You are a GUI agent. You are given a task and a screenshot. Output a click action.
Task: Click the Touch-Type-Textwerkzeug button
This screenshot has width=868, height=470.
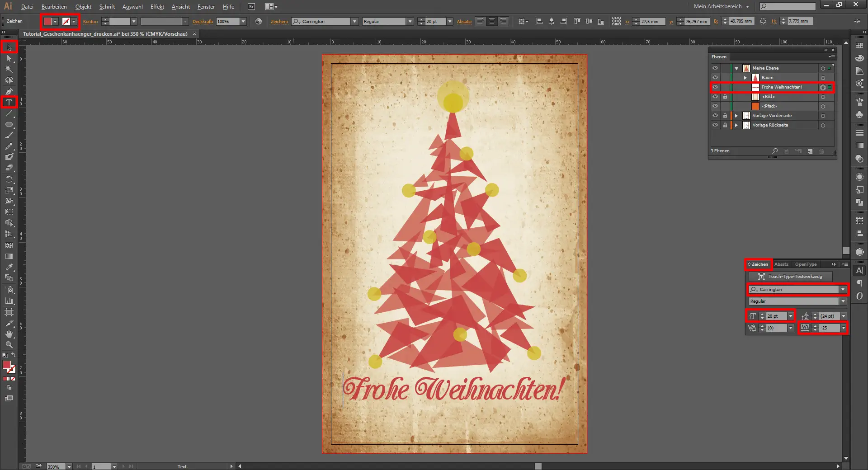coord(790,277)
